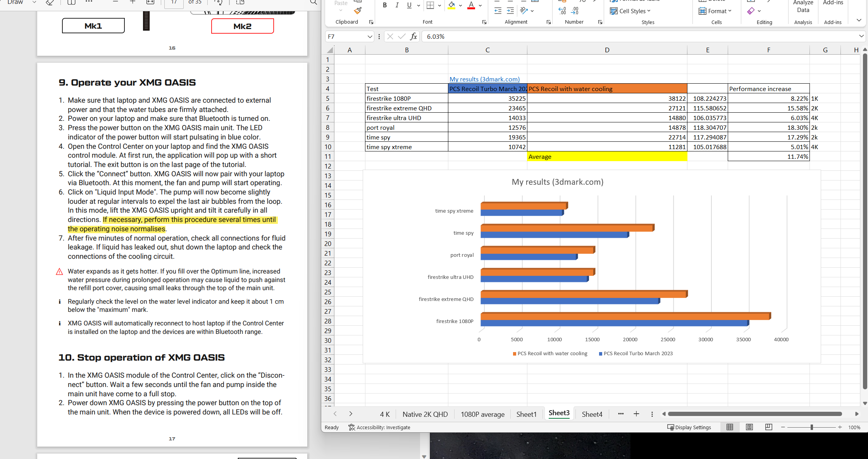Click the Borders icon
The width and height of the screenshot is (868, 459).
coord(430,5)
